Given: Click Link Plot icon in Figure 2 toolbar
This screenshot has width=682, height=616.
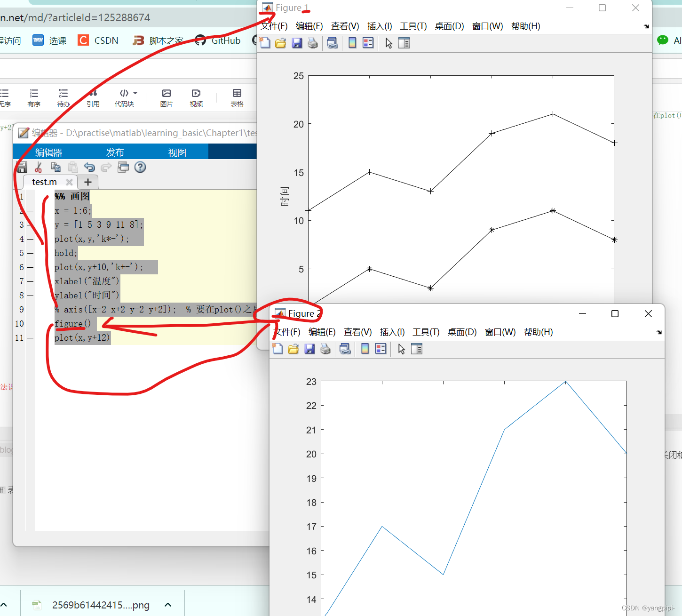Looking at the screenshot, I should 345,349.
